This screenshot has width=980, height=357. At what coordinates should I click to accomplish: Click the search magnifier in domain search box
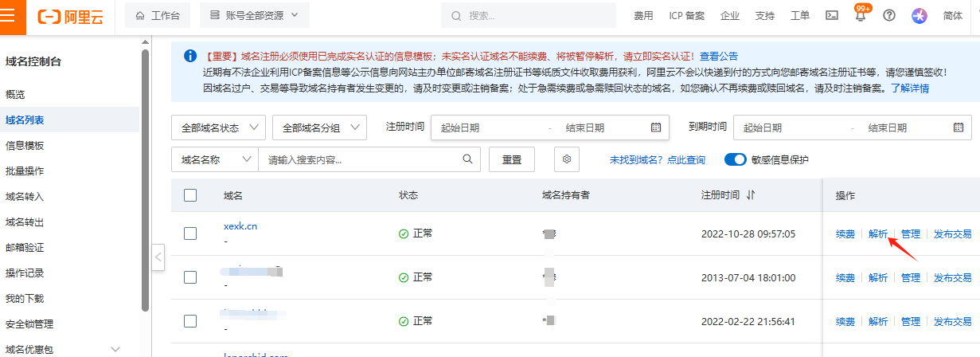pyautogui.click(x=468, y=159)
